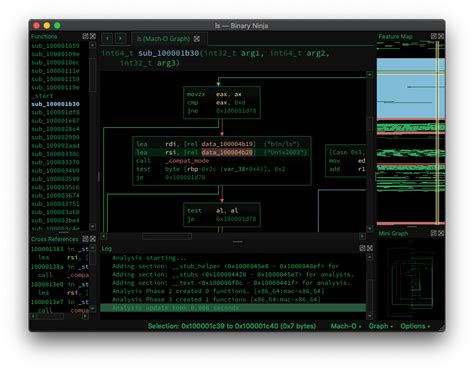
Task: Select _start in the functions list
Action: tap(42, 96)
